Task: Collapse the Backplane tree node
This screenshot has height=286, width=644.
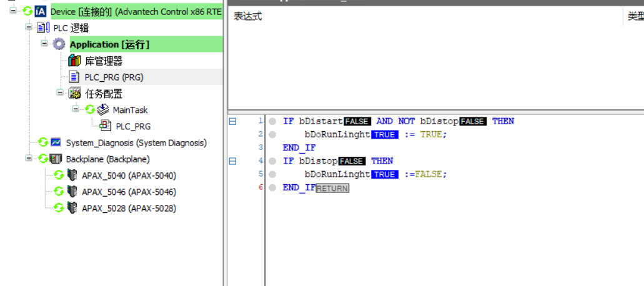Action: click(x=29, y=159)
